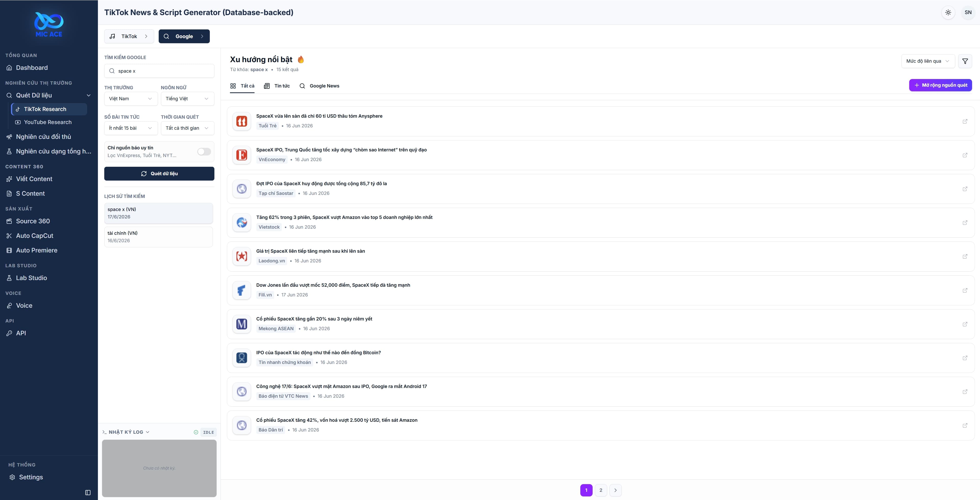Screen dimensions: 980x500
Task: Go to results page 2
Action: coord(601,490)
